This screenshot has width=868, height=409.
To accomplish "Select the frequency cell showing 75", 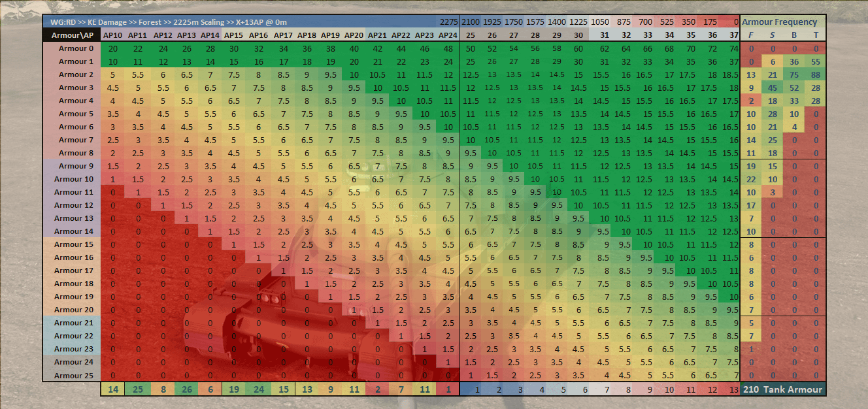I will pos(794,74).
